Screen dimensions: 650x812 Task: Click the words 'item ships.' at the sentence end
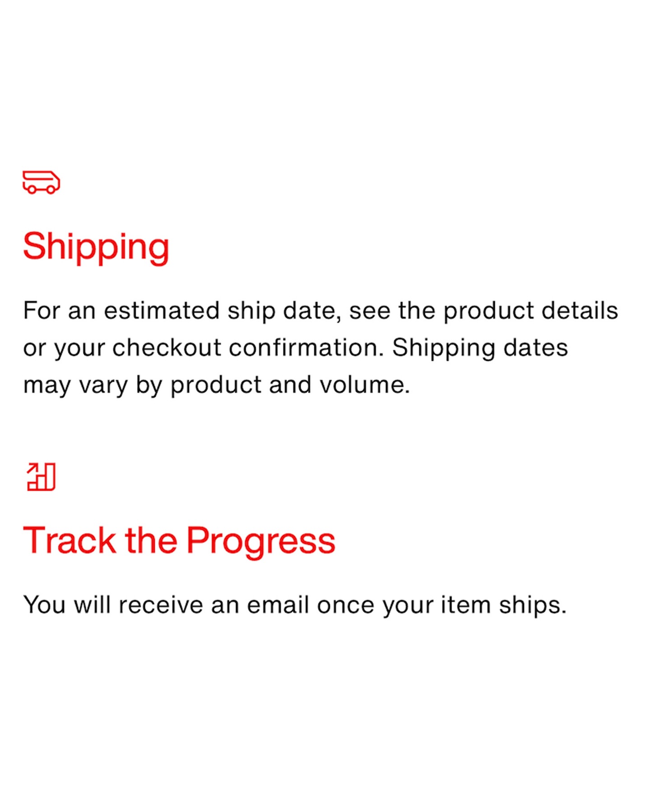click(504, 605)
